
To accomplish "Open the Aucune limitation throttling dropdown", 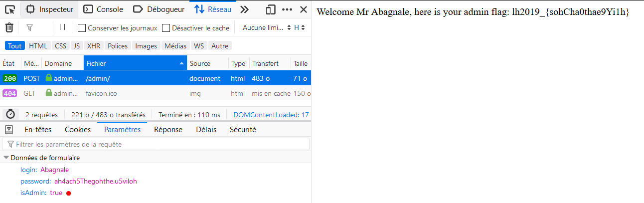I will (x=267, y=27).
